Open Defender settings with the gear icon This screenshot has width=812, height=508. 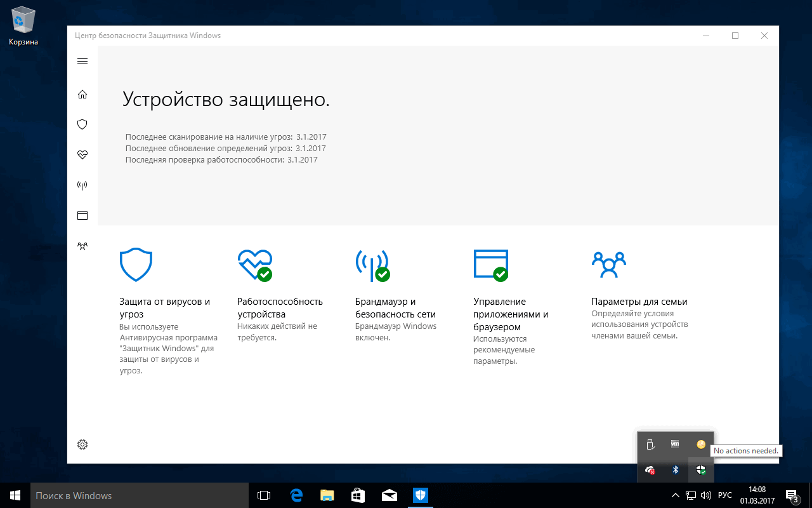(x=82, y=444)
